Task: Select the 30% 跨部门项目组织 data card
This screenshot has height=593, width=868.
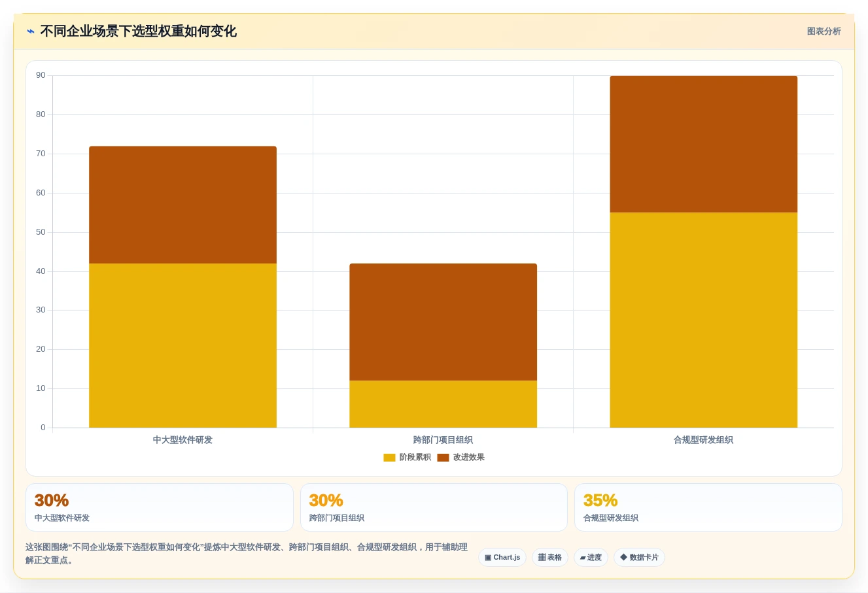Action: point(434,507)
